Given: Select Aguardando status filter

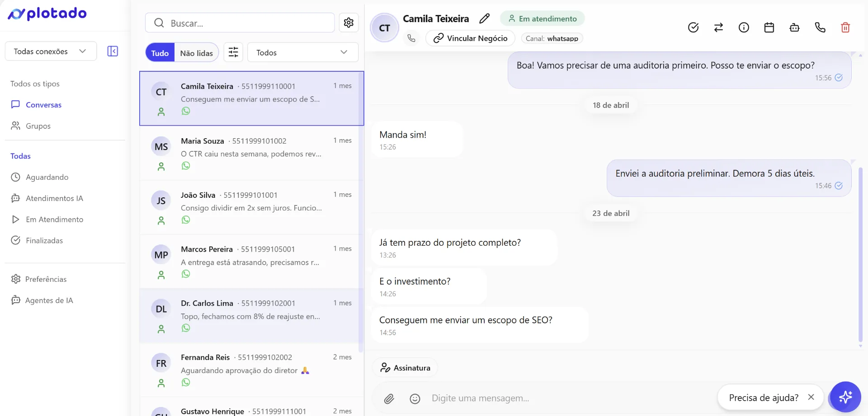Looking at the screenshot, I should click(x=47, y=177).
